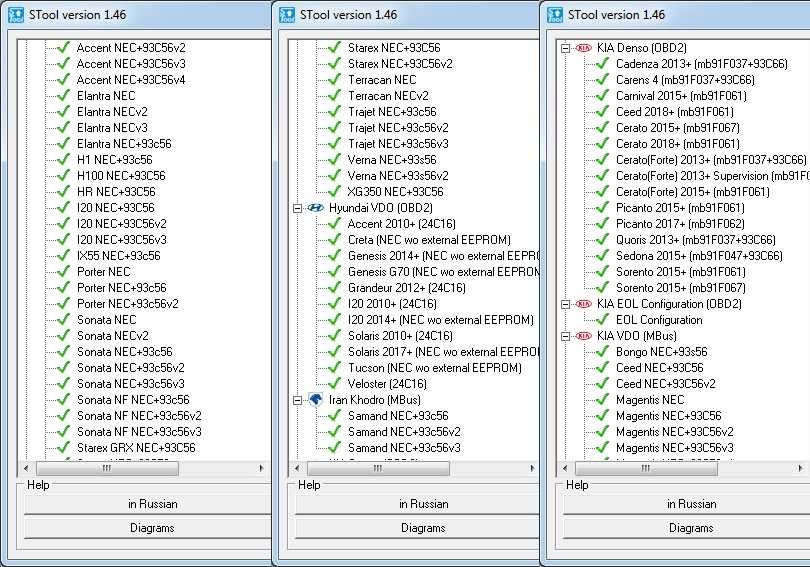Click the right scroll arrow in left window
The image size is (810, 567).
[x=261, y=468]
